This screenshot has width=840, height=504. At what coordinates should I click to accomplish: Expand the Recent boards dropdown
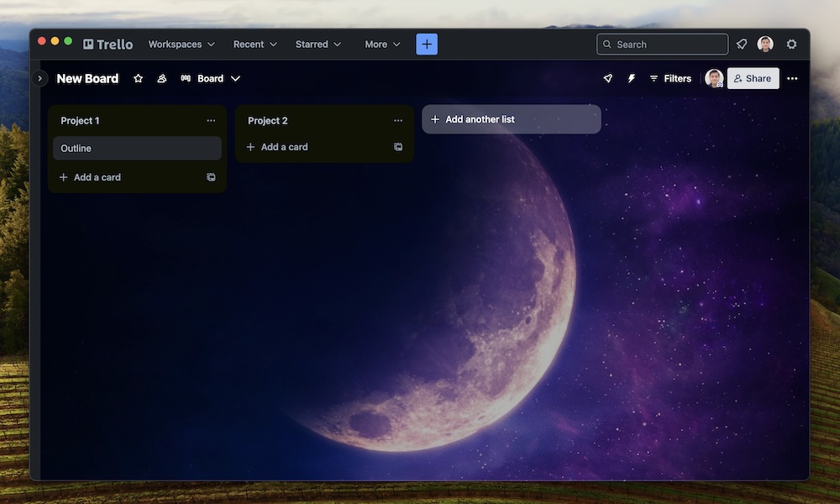(255, 45)
